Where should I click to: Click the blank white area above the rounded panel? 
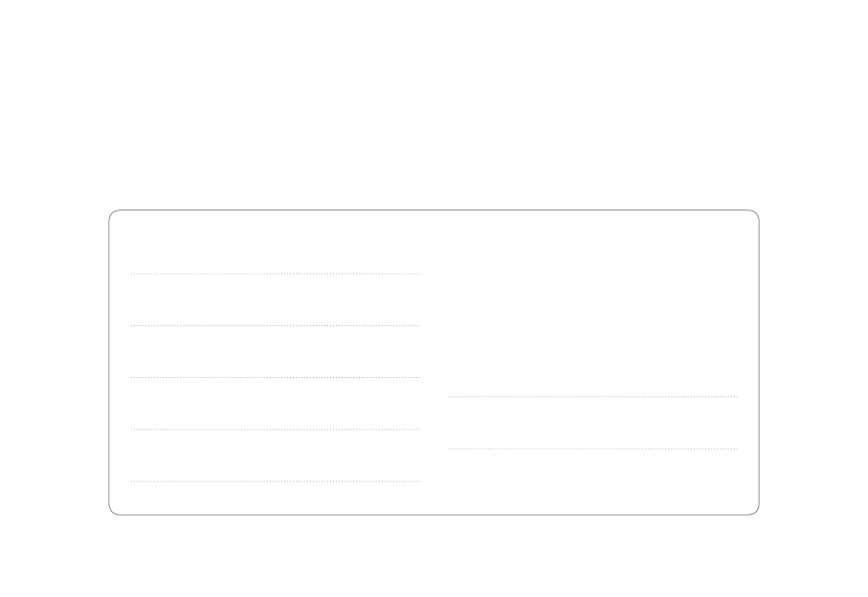click(434, 105)
